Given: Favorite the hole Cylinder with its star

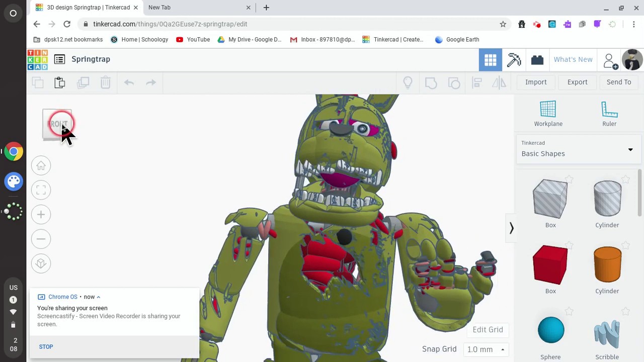Looking at the screenshot, I should (x=625, y=179).
